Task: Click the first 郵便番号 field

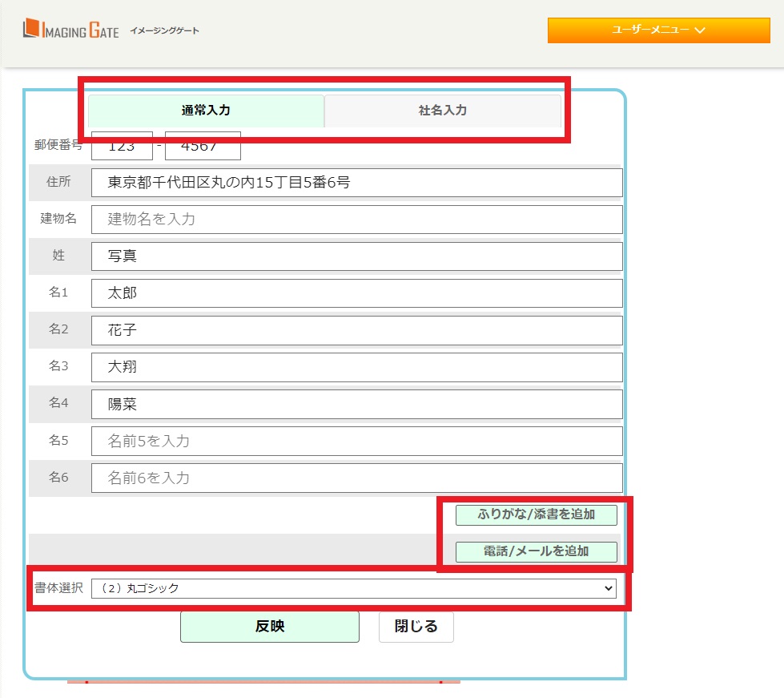Action: click(122, 145)
